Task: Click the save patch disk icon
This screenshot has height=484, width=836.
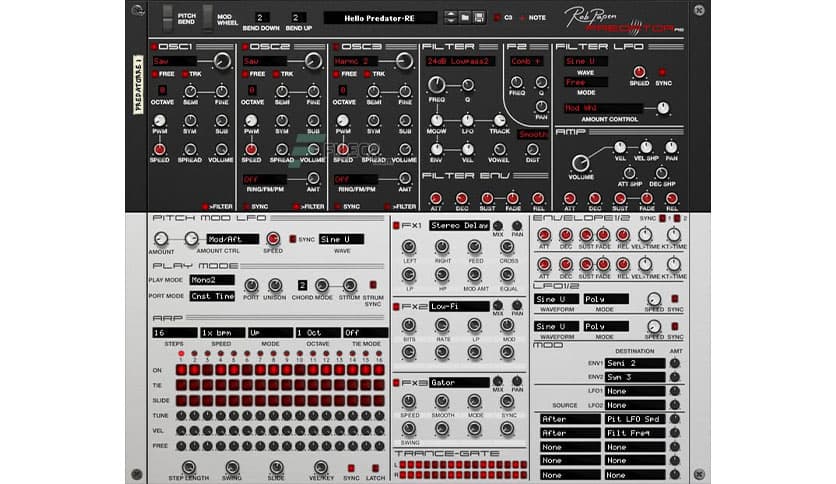Action: point(479,18)
